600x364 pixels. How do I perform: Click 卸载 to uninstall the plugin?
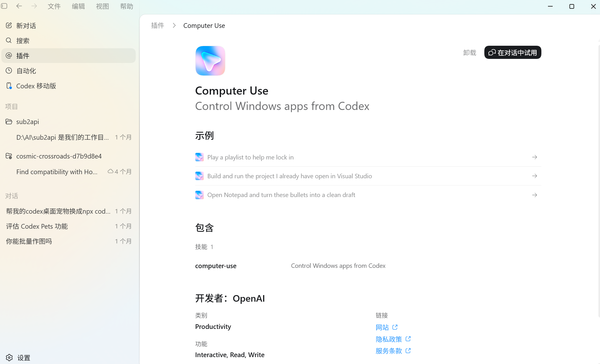[x=470, y=53]
